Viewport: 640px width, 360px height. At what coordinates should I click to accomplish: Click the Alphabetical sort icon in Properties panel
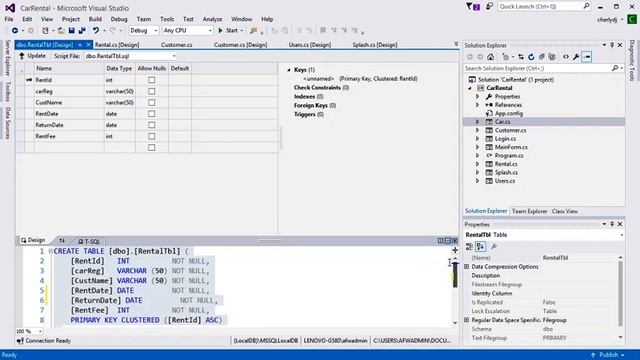pyautogui.click(x=480, y=246)
